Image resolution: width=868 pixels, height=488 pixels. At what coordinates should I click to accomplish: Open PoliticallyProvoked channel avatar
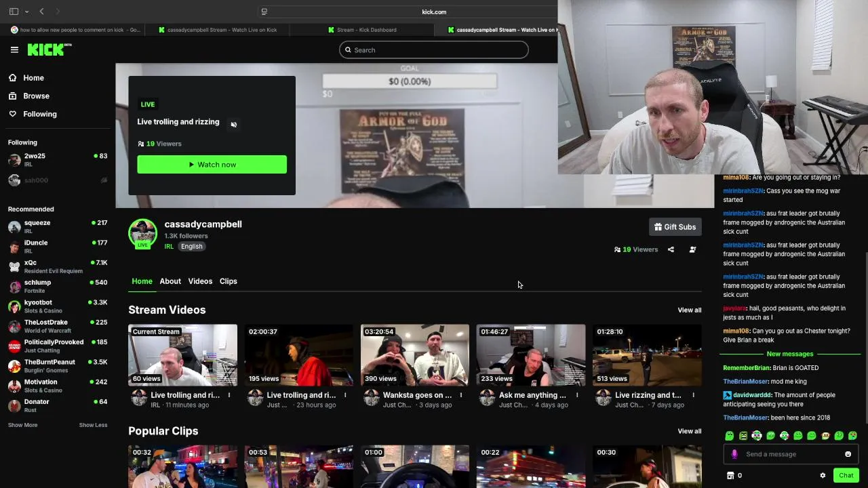(14, 346)
